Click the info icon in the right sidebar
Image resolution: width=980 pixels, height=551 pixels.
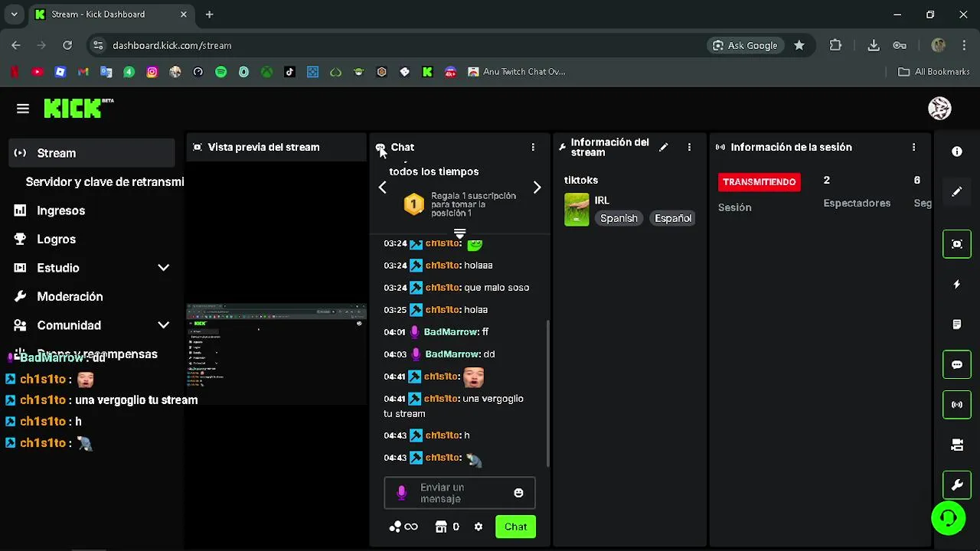tap(957, 152)
